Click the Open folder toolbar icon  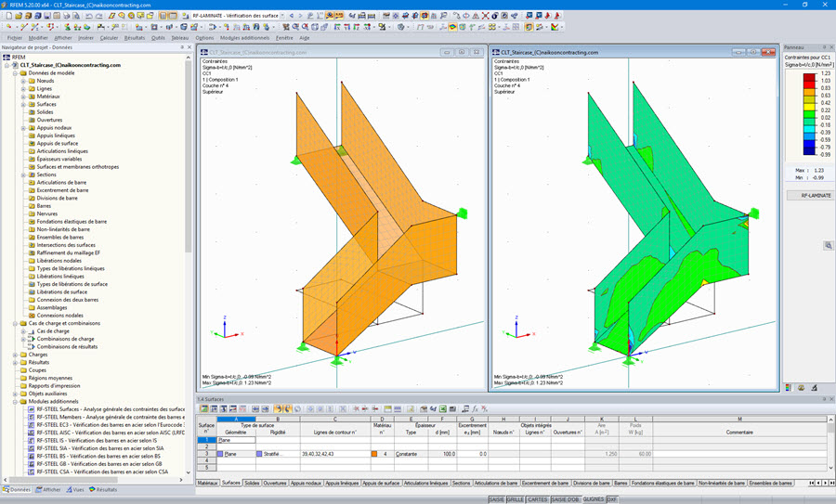click(19, 16)
